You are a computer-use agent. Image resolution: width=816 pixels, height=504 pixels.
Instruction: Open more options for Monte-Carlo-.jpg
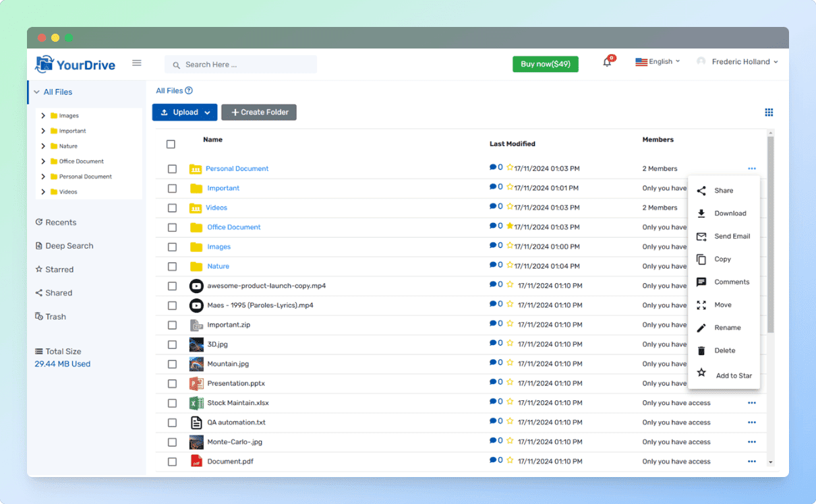pyautogui.click(x=752, y=442)
